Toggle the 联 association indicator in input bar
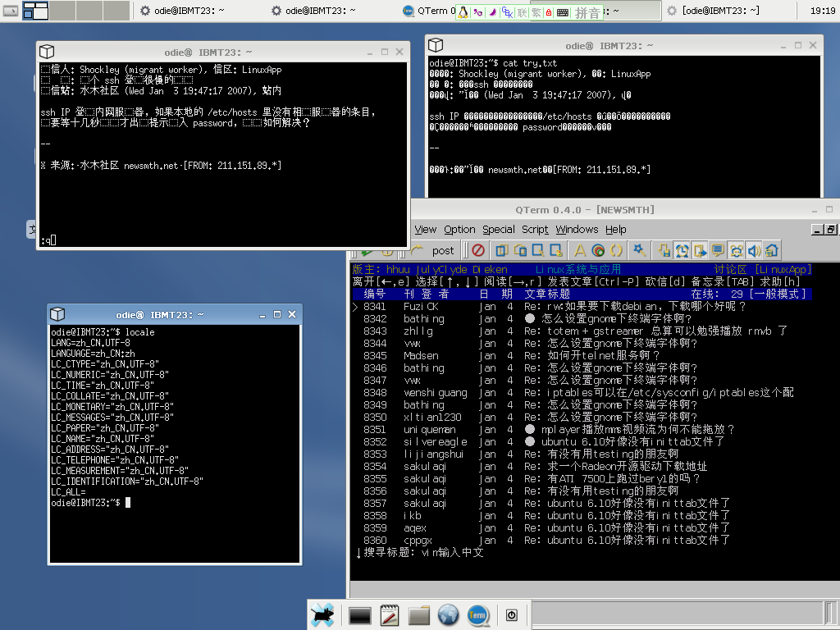The width and height of the screenshot is (840, 630). click(523, 12)
